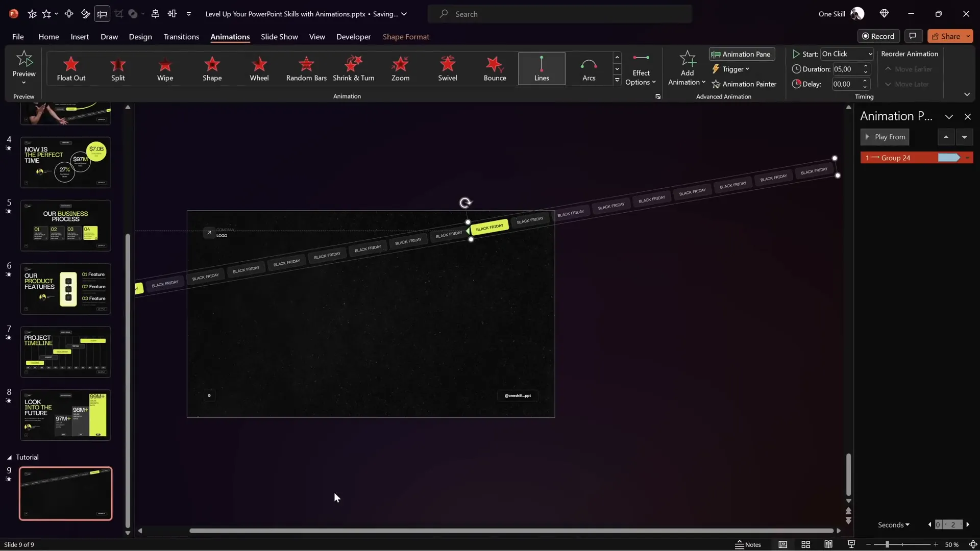Click the rotation handle of selected shape

pos(465,203)
